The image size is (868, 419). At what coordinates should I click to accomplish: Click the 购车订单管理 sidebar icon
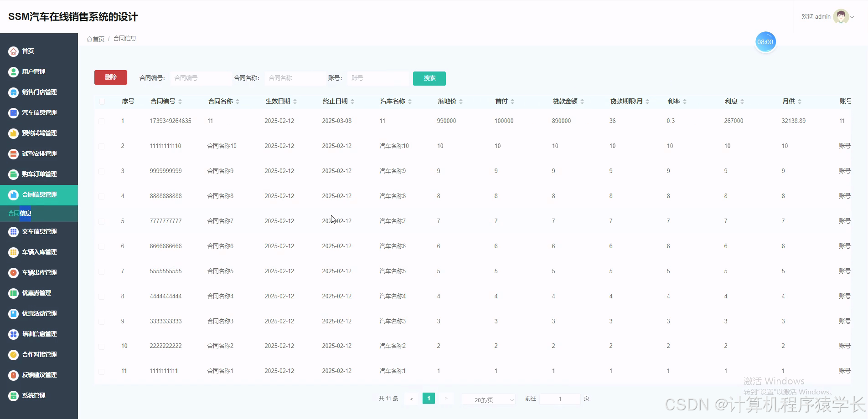(14, 174)
